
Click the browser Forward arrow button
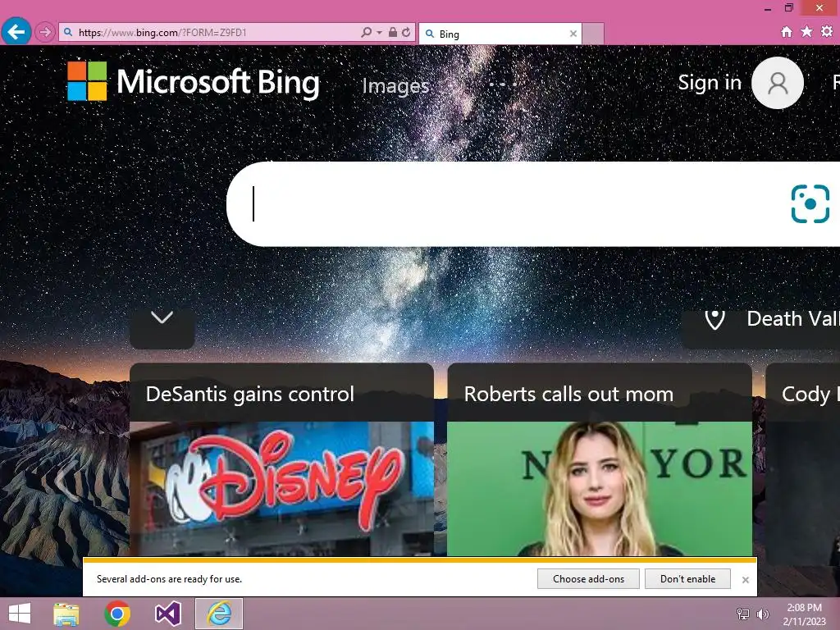pyautogui.click(x=45, y=32)
